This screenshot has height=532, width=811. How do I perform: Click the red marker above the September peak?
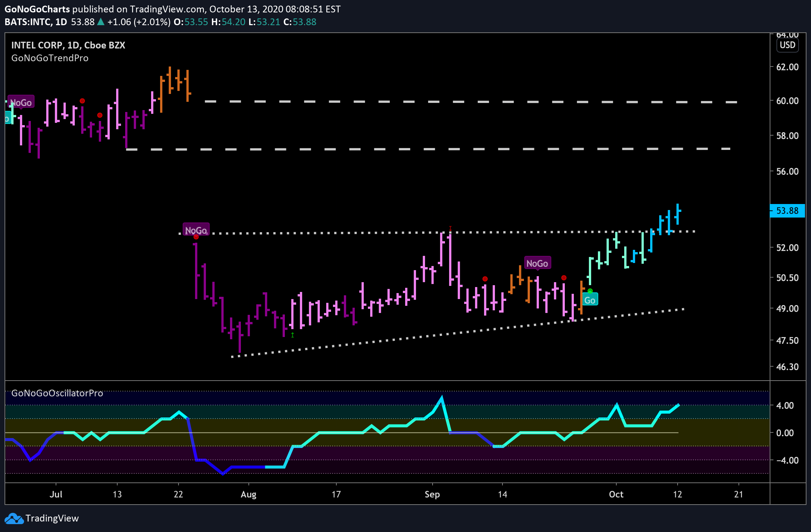pyautogui.click(x=450, y=228)
